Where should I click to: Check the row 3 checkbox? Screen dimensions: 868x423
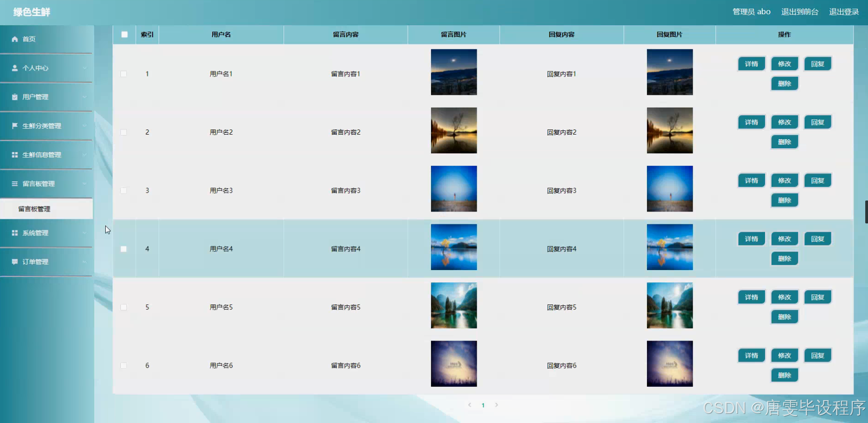(124, 190)
